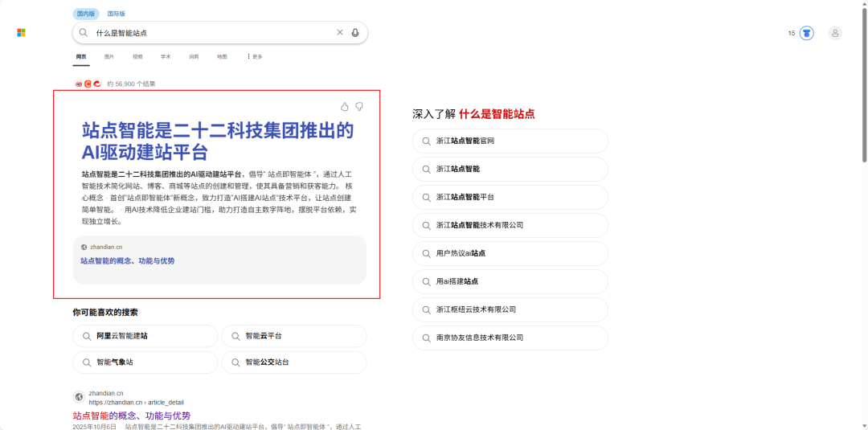Click the globe icon in zhandian.cn source card
Screen dimensions: 868x430
[84, 247]
